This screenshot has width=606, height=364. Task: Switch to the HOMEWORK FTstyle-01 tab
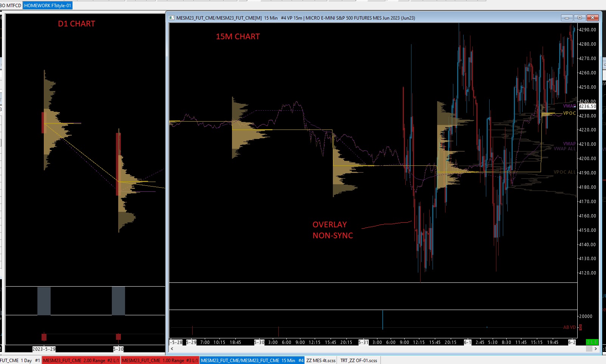point(47,6)
